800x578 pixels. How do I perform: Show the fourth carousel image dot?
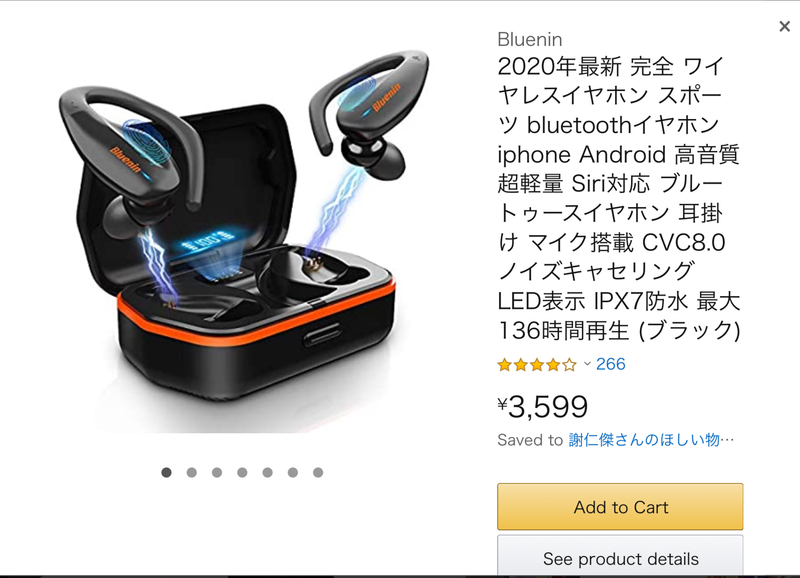pyautogui.click(x=242, y=472)
